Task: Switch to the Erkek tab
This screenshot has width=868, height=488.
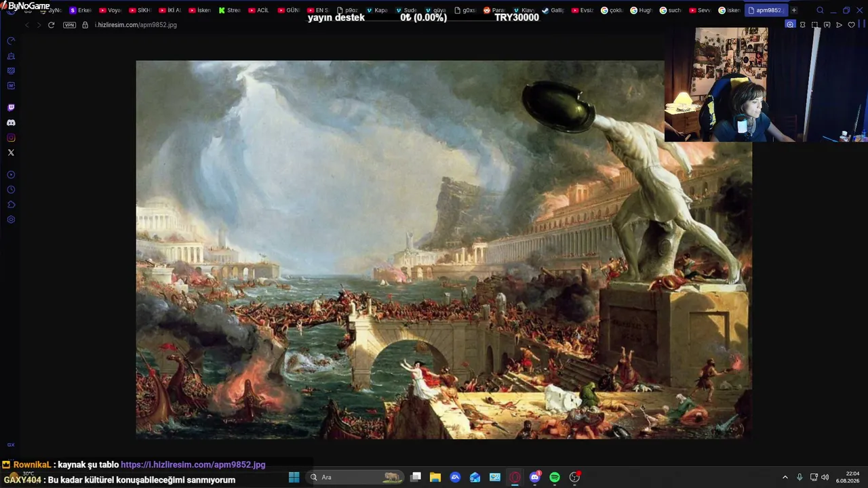Action: coord(81,10)
